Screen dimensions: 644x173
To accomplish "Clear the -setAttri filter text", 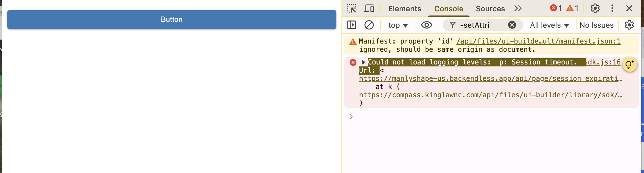I will click(x=512, y=25).
